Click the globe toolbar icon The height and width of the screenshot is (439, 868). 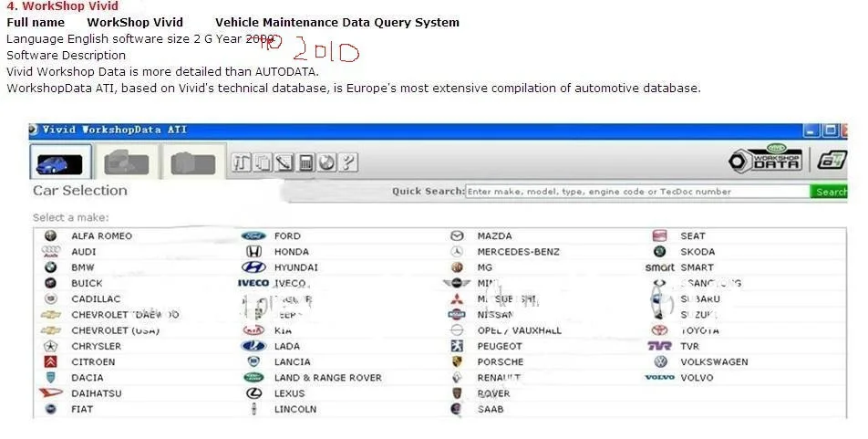click(x=326, y=162)
